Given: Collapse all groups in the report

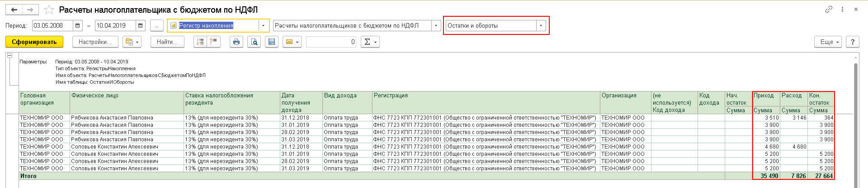Looking at the screenshot, I should tap(213, 42).
